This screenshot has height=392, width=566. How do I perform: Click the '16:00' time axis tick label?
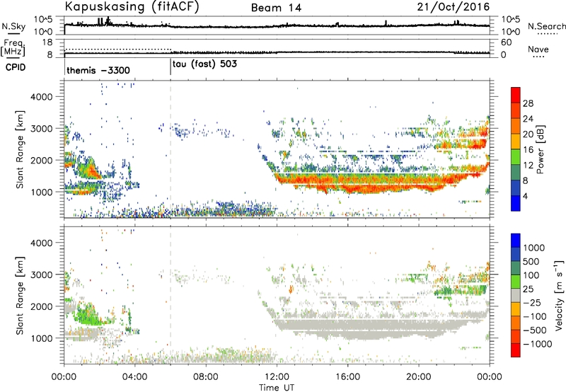(347, 377)
